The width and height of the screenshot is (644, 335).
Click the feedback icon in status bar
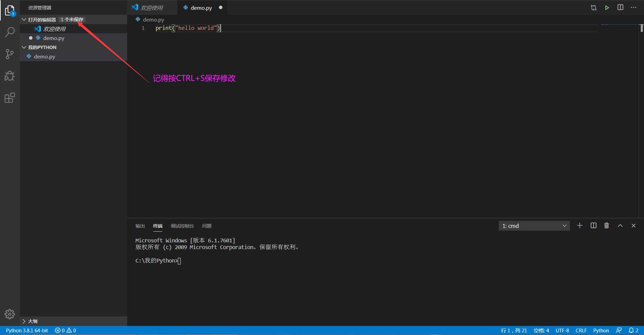[x=619, y=331]
